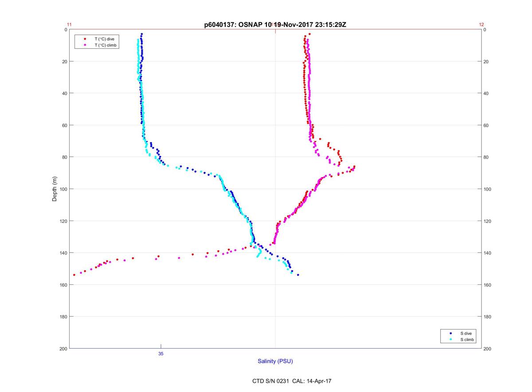
Task: Click the 'S dive' legend label
Action: coord(466,333)
